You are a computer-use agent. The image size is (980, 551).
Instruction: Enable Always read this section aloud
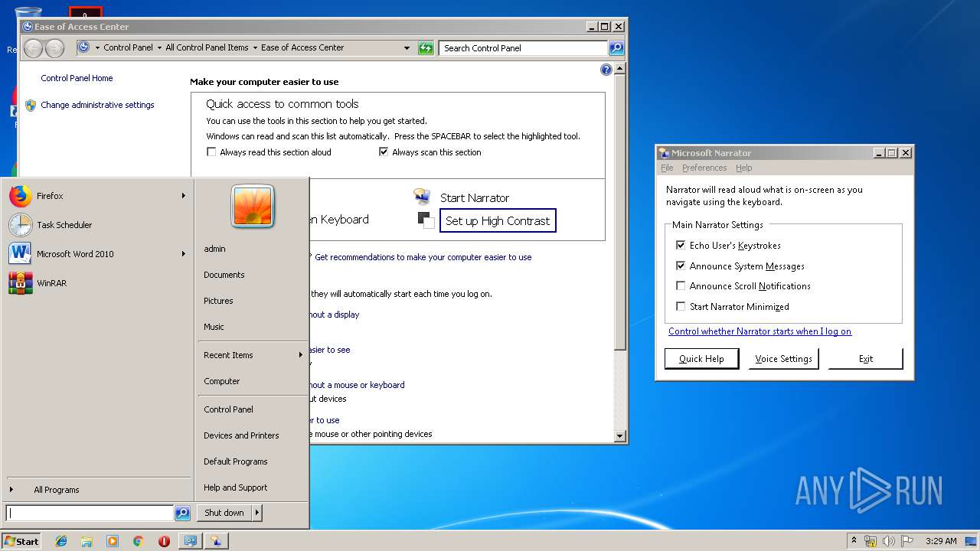click(x=211, y=152)
